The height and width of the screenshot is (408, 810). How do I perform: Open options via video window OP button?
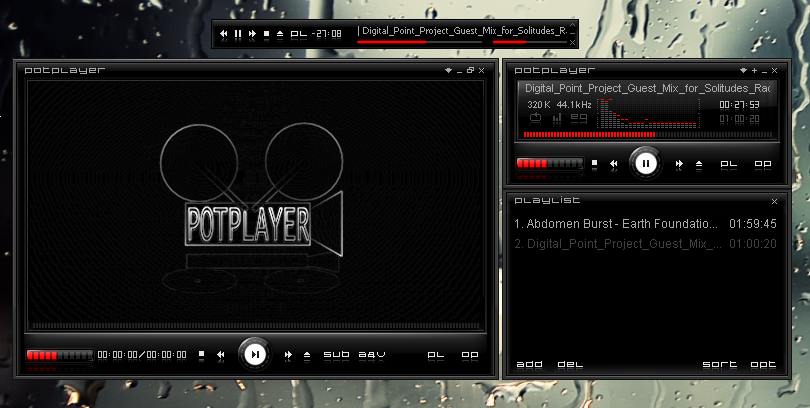[x=470, y=355]
